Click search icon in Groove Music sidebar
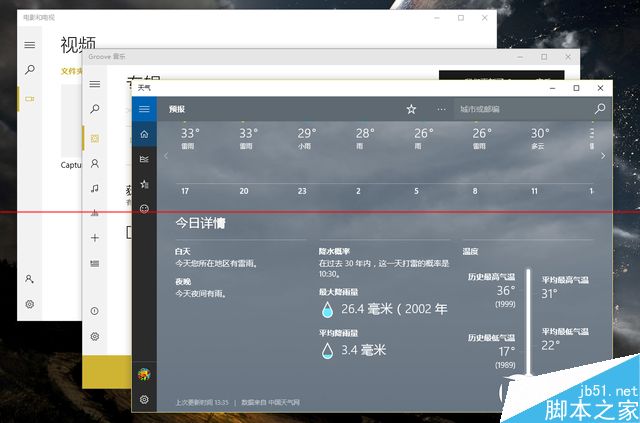The height and width of the screenshot is (423, 640). click(95, 109)
